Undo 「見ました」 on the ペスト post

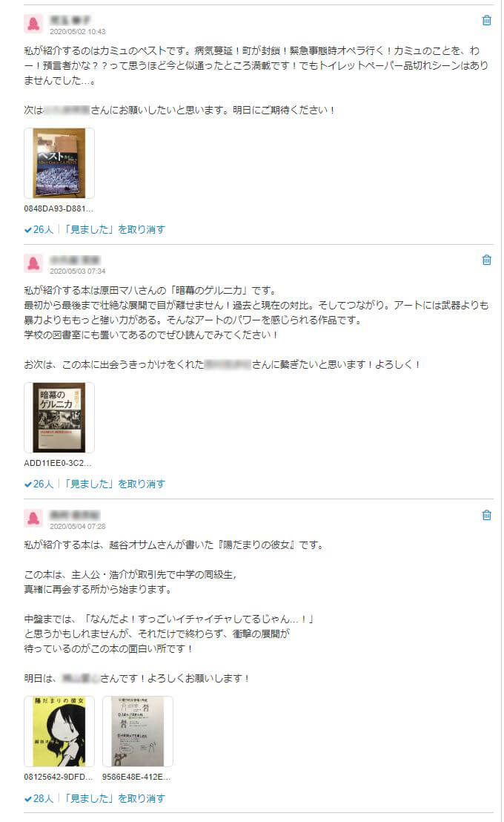tap(114, 230)
